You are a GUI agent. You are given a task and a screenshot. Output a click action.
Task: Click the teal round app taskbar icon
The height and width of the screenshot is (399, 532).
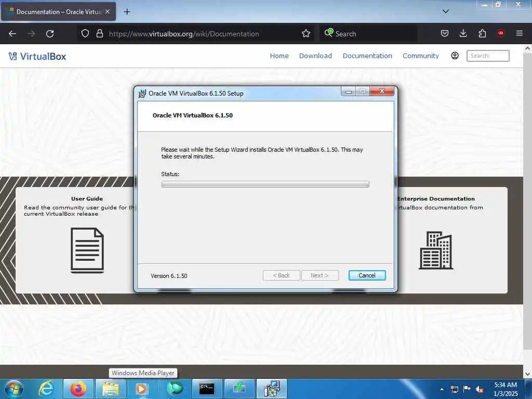175,389
